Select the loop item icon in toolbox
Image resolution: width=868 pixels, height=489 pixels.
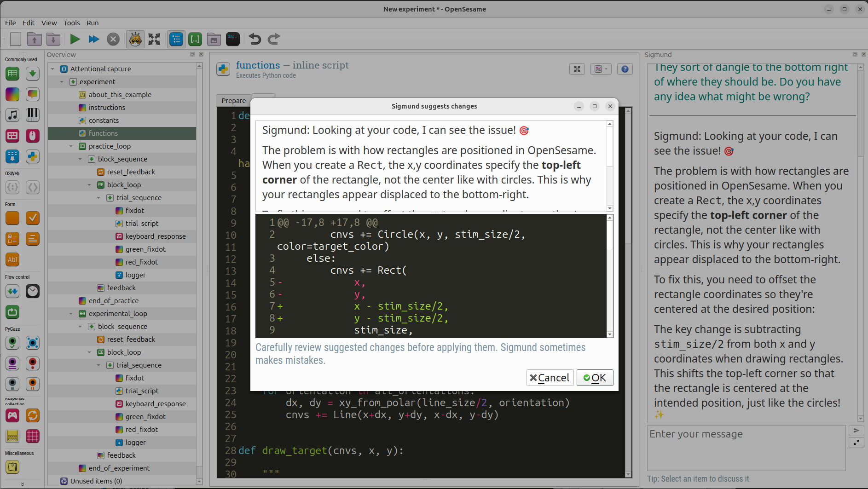[12, 73]
